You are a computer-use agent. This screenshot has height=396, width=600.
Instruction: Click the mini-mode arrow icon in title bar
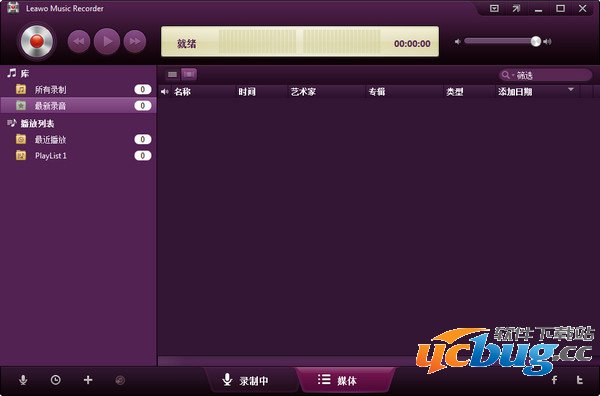click(516, 8)
